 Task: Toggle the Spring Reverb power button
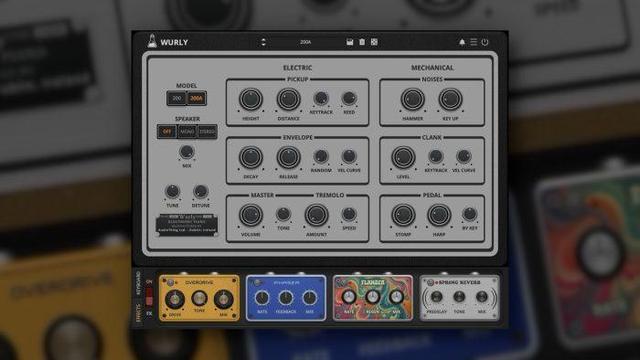tap(430, 282)
